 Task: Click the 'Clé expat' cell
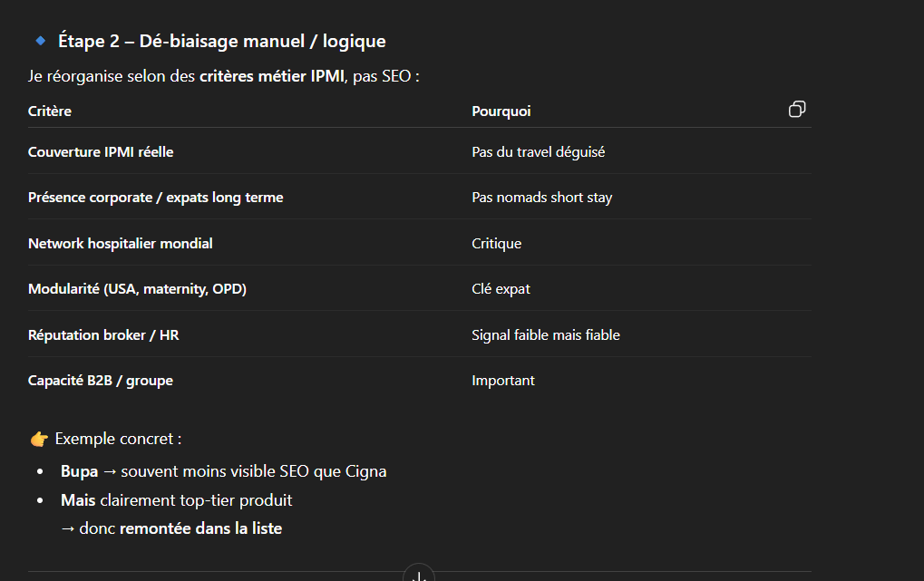[501, 289]
